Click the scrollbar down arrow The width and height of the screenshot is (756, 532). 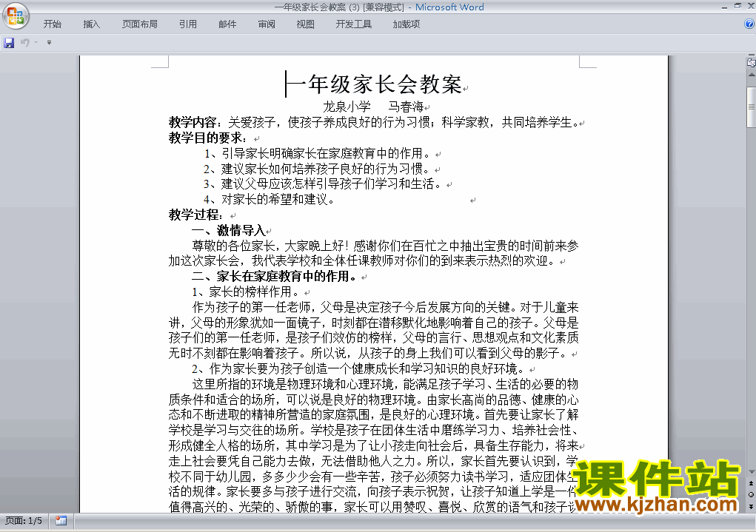click(x=751, y=472)
